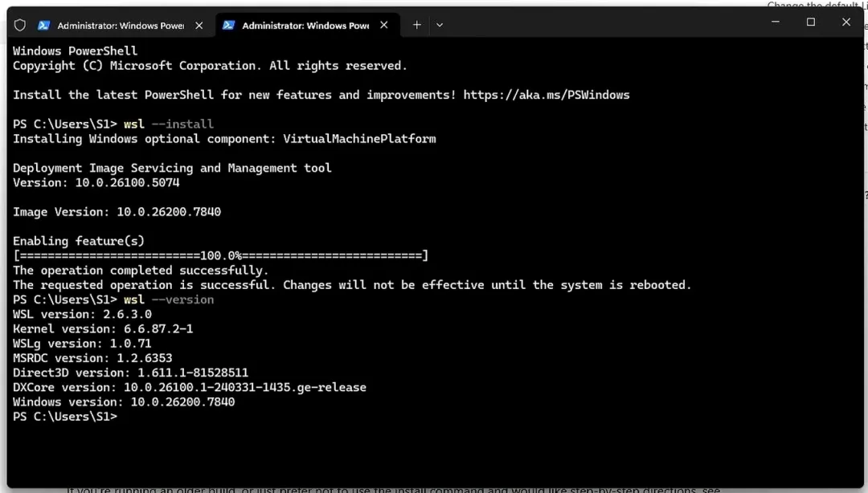Close the Windows Terminal window
The image size is (868, 493).
[845, 22]
